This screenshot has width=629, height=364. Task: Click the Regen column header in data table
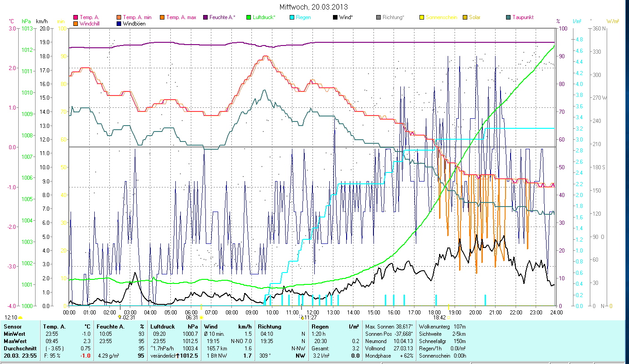(x=320, y=327)
